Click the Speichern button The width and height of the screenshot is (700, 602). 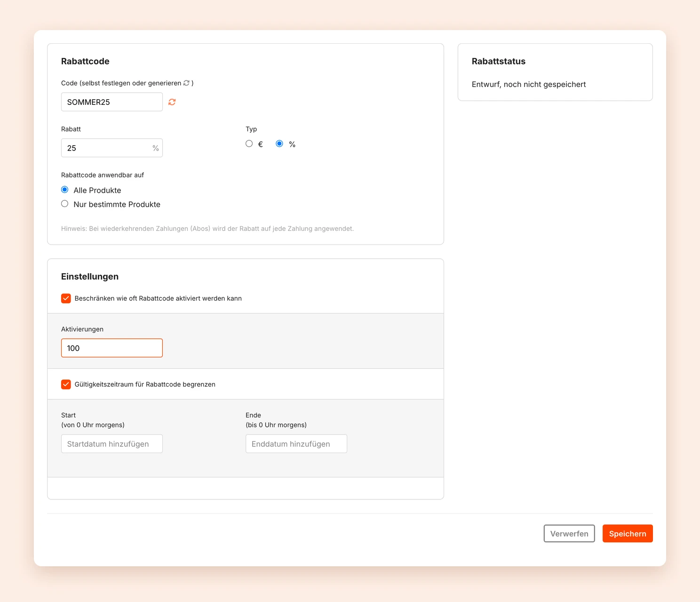pyautogui.click(x=628, y=534)
